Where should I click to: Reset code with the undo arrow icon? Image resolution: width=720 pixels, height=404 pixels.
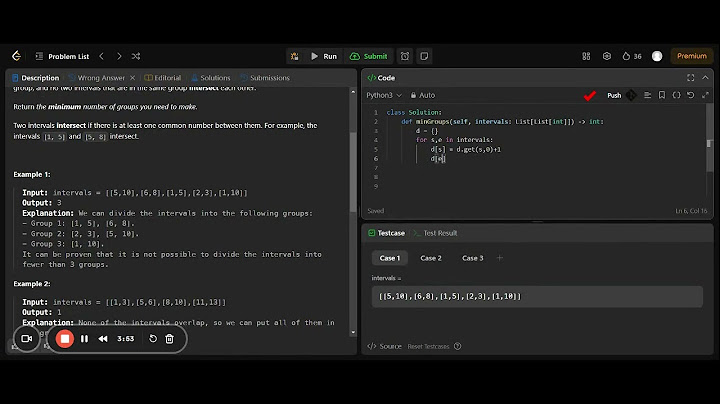(x=691, y=95)
